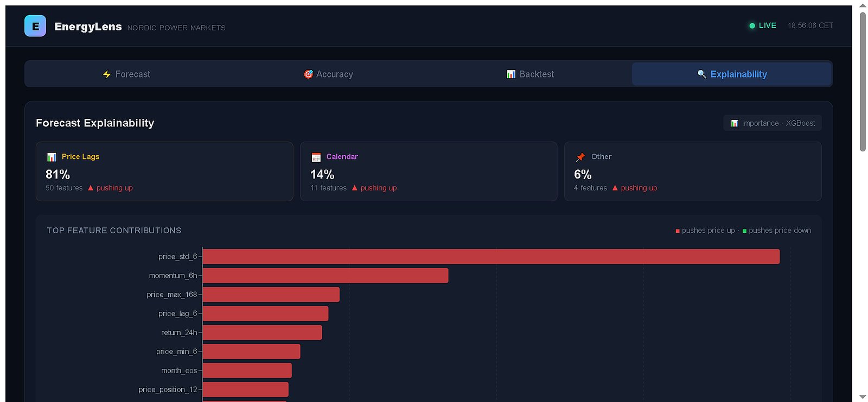Click the chart icon in Importance badge

(x=735, y=123)
